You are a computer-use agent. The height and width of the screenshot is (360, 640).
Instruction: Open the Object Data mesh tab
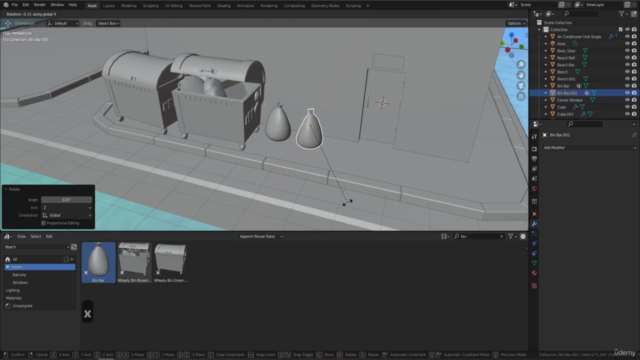pyautogui.click(x=534, y=263)
